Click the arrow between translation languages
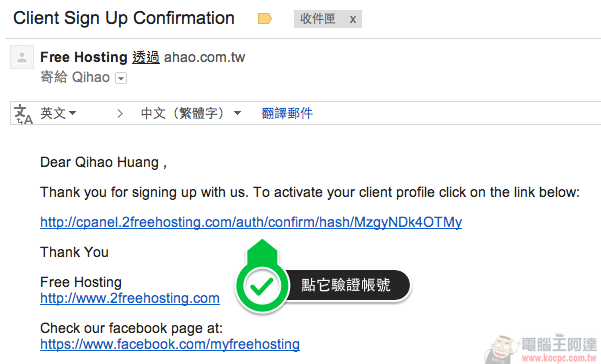601x364 pixels. 120,113
